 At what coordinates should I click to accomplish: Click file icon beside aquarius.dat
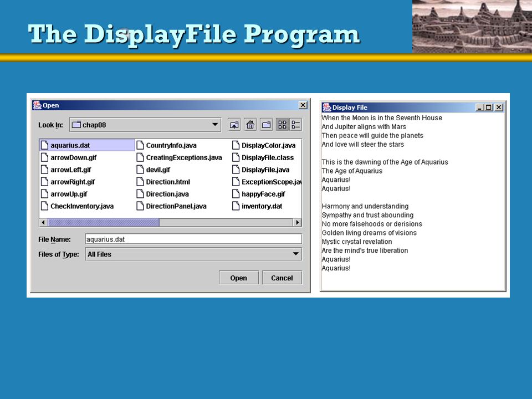(44, 145)
